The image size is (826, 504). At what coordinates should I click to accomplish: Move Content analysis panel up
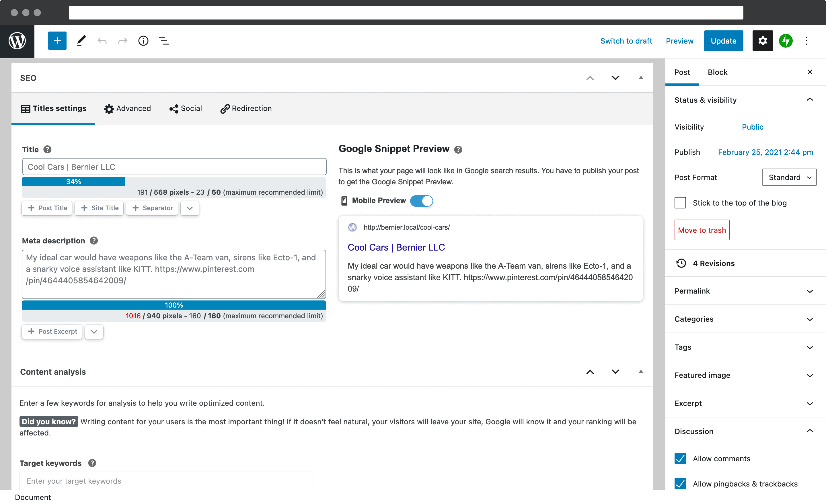pyautogui.click(x=590, y=372)
